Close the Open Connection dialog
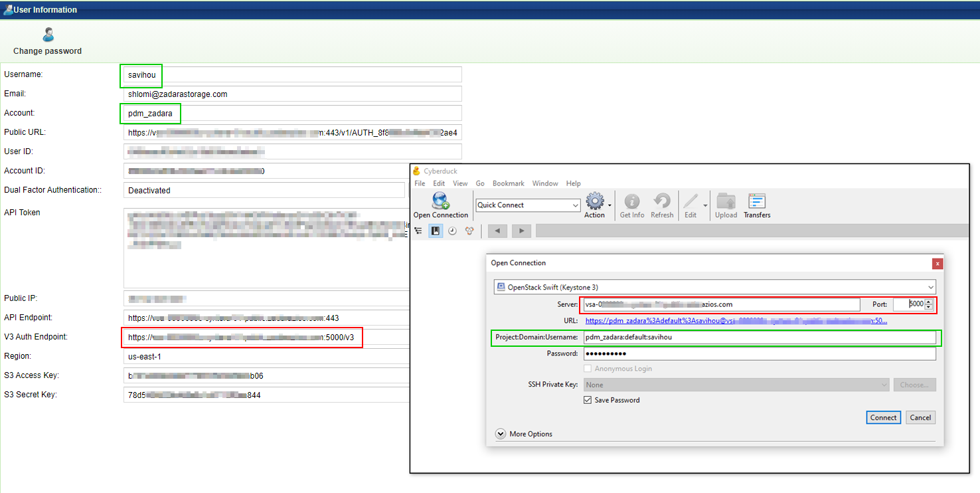The width and height of the screenshot is (980, 493). (938, 263)
